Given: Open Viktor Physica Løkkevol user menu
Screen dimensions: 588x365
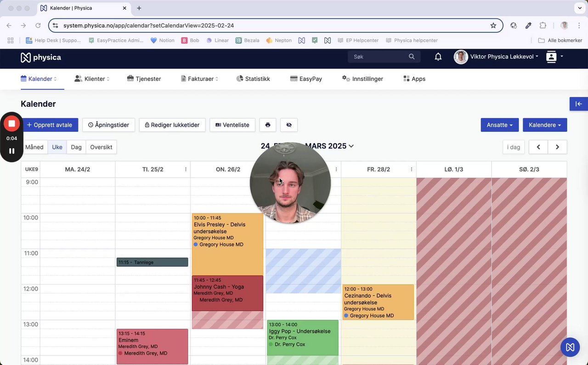Looking at the screenshot, I should [496, 57].
